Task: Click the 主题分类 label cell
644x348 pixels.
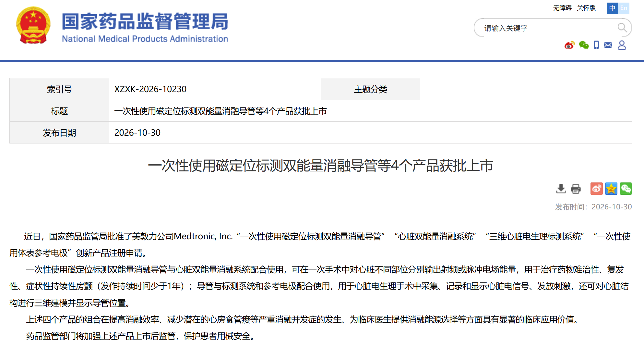Action: click(x=370, y=89)
